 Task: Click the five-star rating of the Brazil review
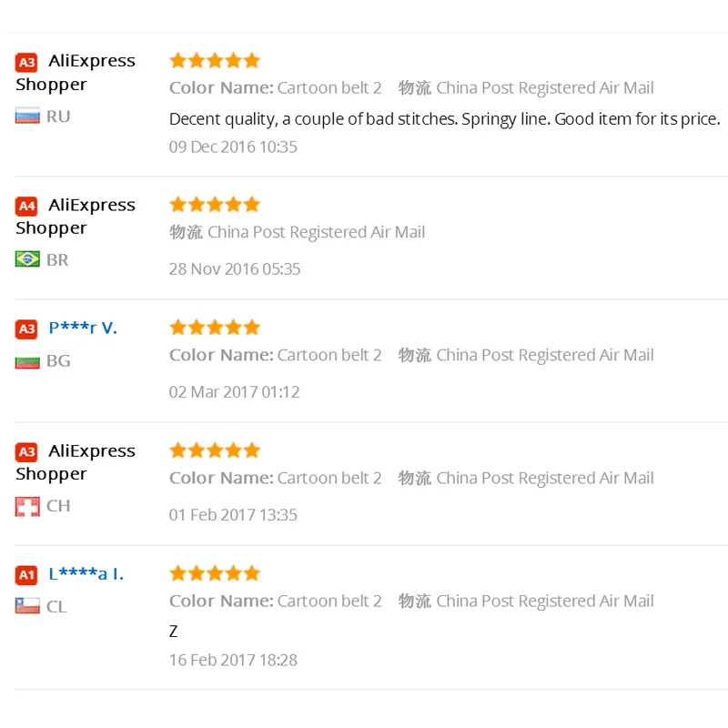click(x=215, y=205)
